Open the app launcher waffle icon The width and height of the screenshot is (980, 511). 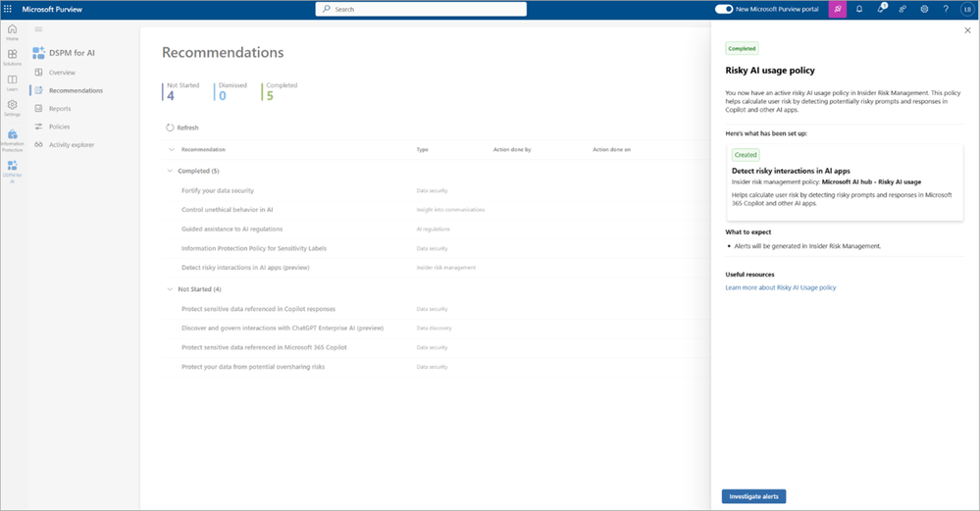[x=8, y=9]
